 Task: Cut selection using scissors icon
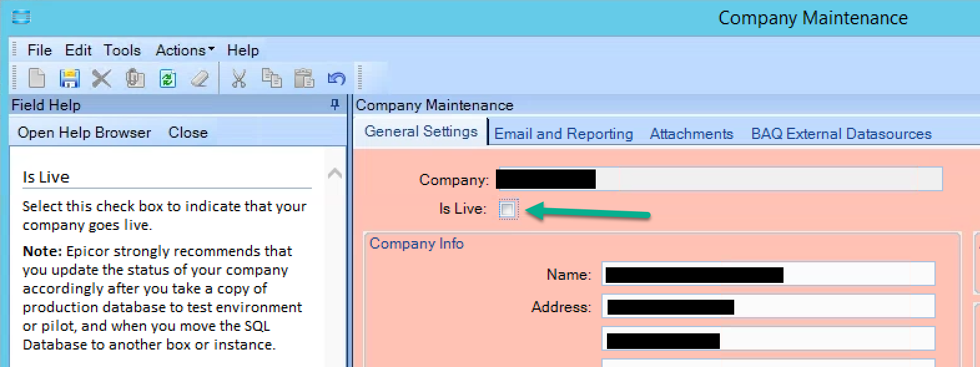pos(239,79)
